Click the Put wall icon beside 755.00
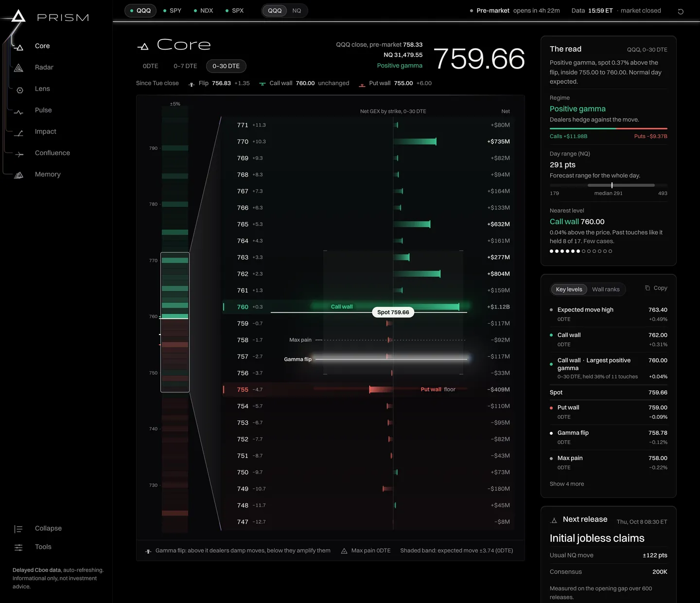Image resolution: width=700 pixels, height=603 pixels. [362, 85]
